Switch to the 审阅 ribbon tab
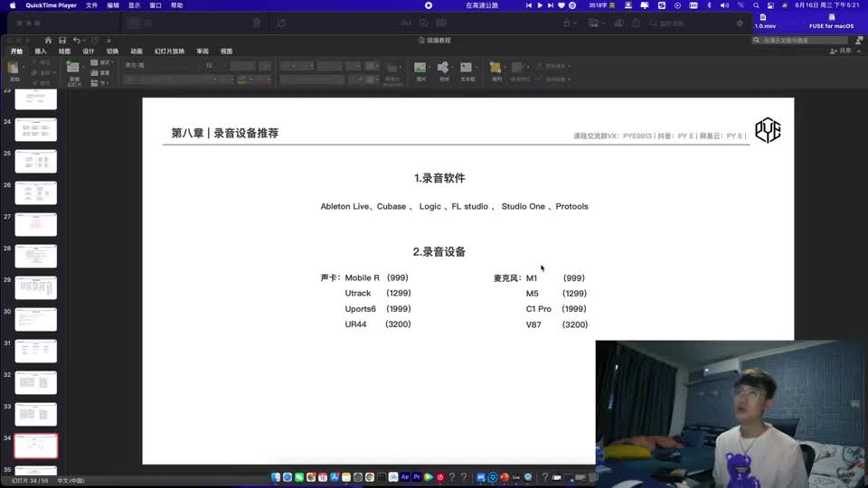Image resolution: width=868 pixels, height=488 pixels. [x=203, y=52]
